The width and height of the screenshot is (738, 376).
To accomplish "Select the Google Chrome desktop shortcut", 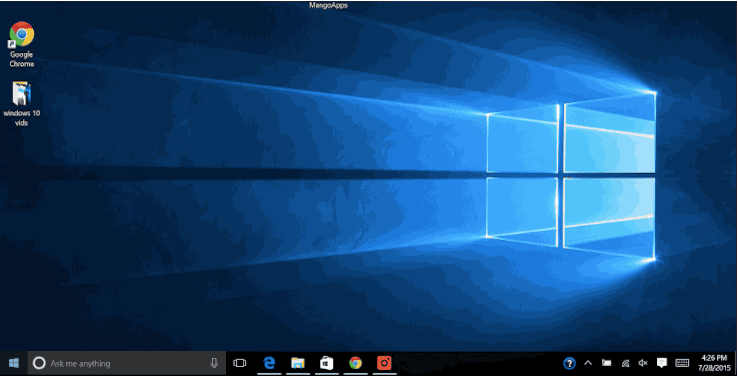I will tap(22, 44).
